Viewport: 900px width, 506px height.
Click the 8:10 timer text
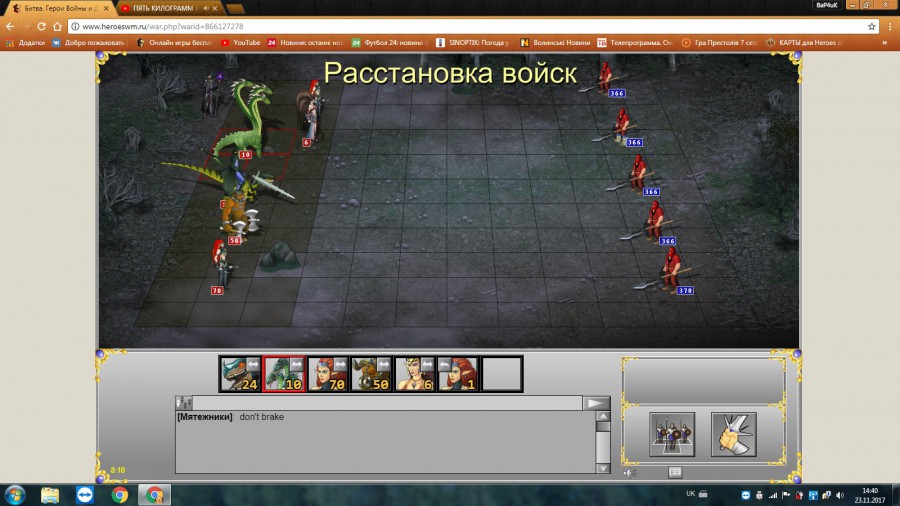[x=118, y=470]
